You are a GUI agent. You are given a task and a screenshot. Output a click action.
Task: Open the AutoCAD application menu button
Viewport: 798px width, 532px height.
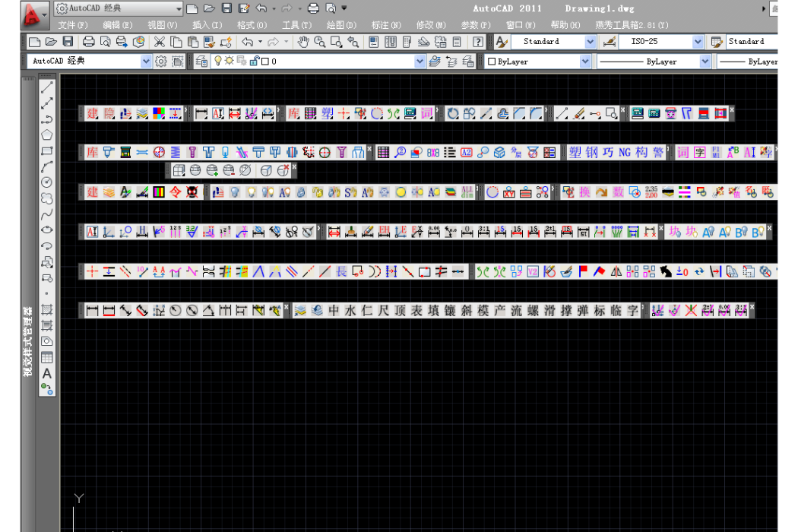click(x=33, y=14)
